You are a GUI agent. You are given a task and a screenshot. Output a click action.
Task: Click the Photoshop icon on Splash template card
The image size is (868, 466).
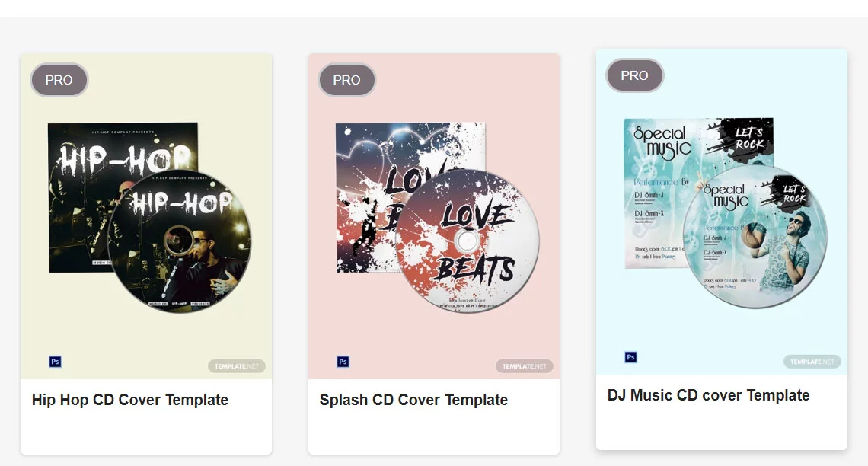tap(342, 361)
